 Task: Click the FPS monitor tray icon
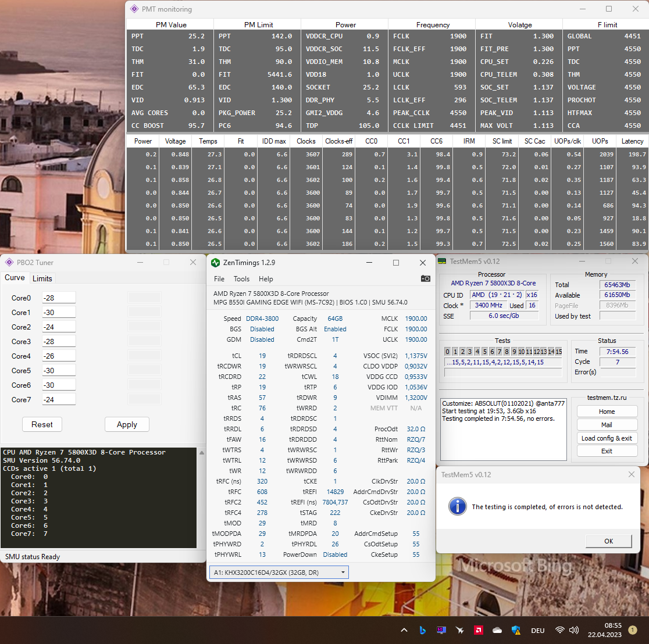point(441,630)
